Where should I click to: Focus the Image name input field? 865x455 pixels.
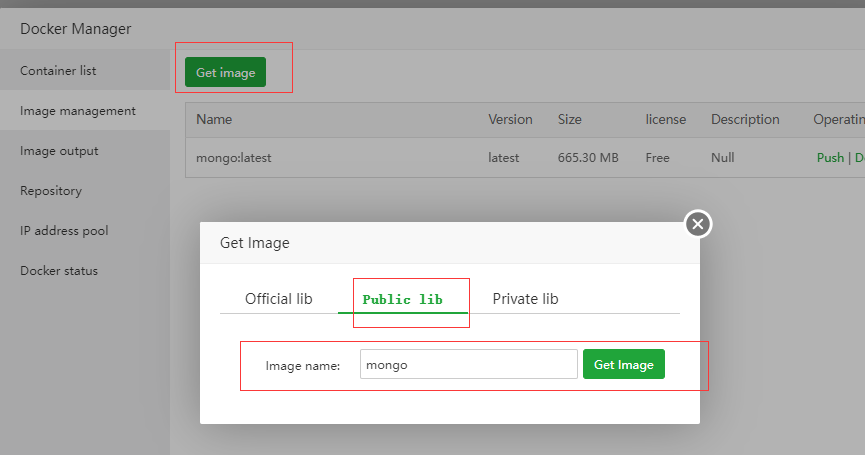(x=468, y=364)
